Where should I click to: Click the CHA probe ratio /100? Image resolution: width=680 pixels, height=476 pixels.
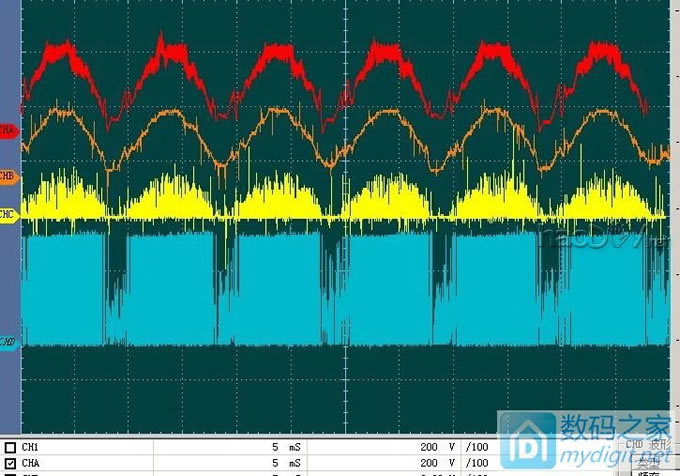477,463
